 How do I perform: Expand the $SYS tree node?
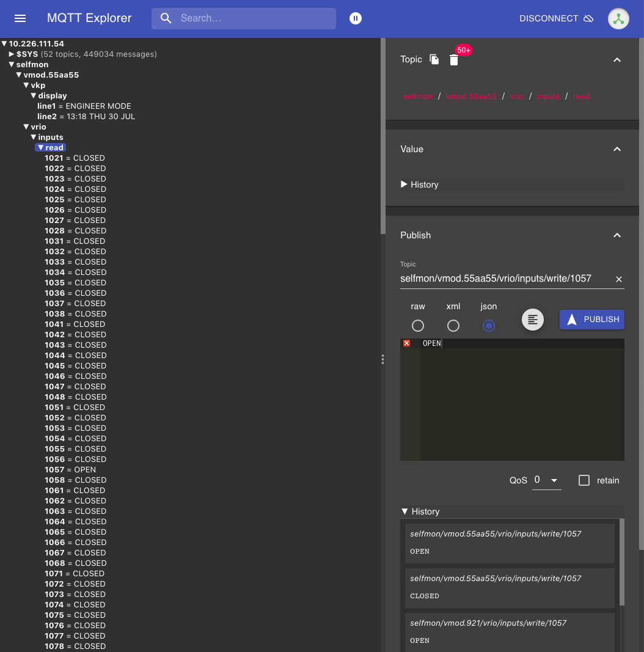click(x=12, y=54)
